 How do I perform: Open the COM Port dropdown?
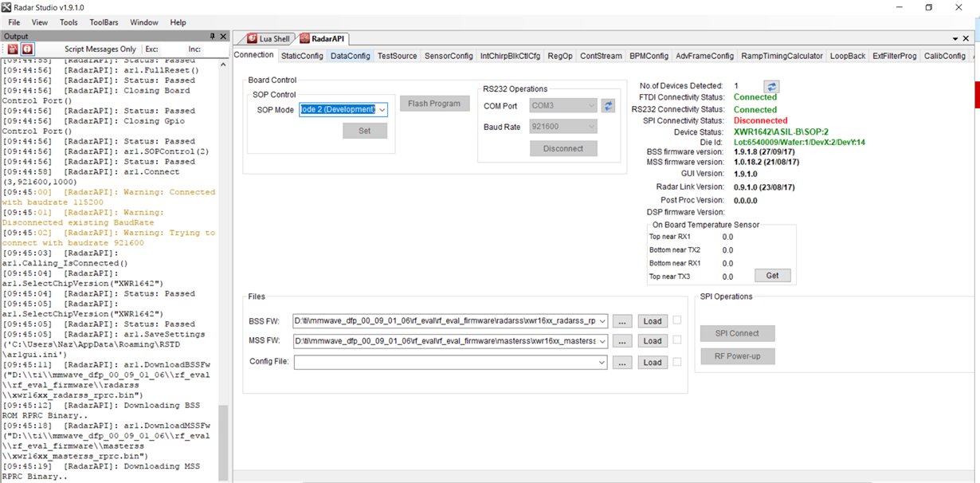(x=591, y=105)
